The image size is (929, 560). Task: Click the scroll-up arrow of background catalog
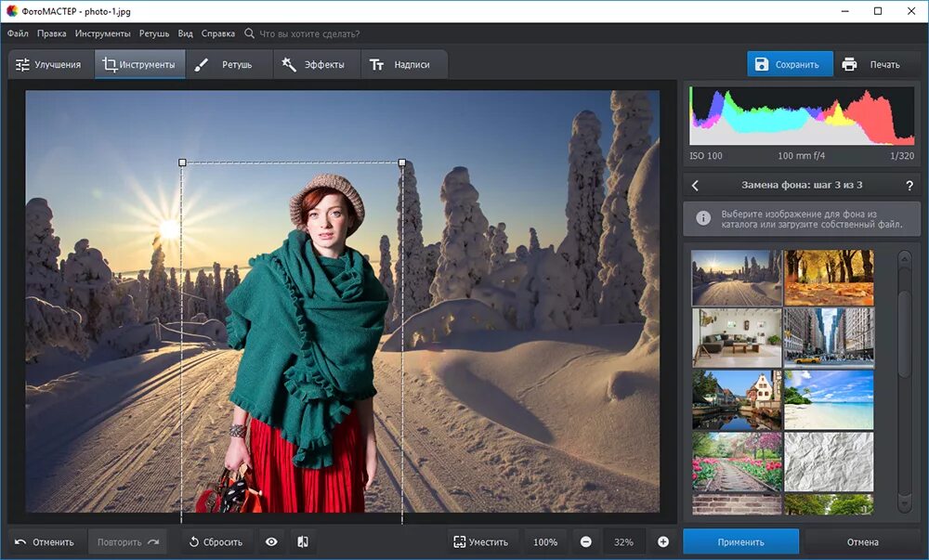[x=904, y=259]
